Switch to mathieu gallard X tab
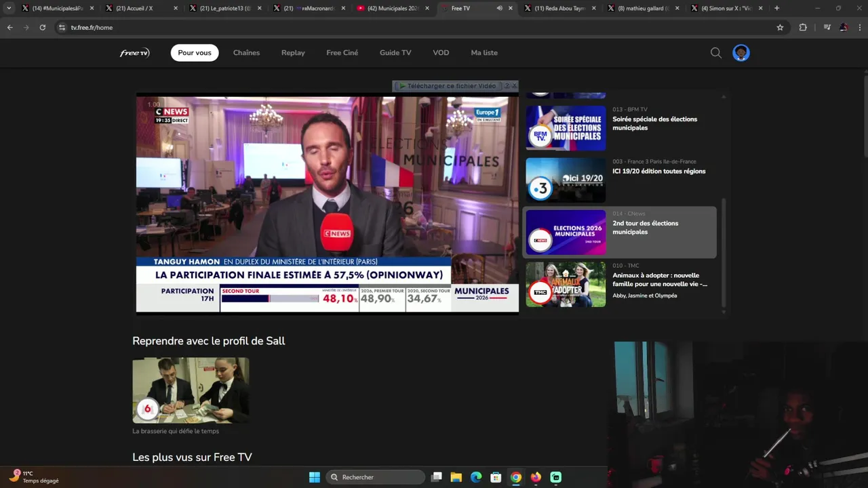The height and width of the screenshot is (488, 868). point(644,8)
